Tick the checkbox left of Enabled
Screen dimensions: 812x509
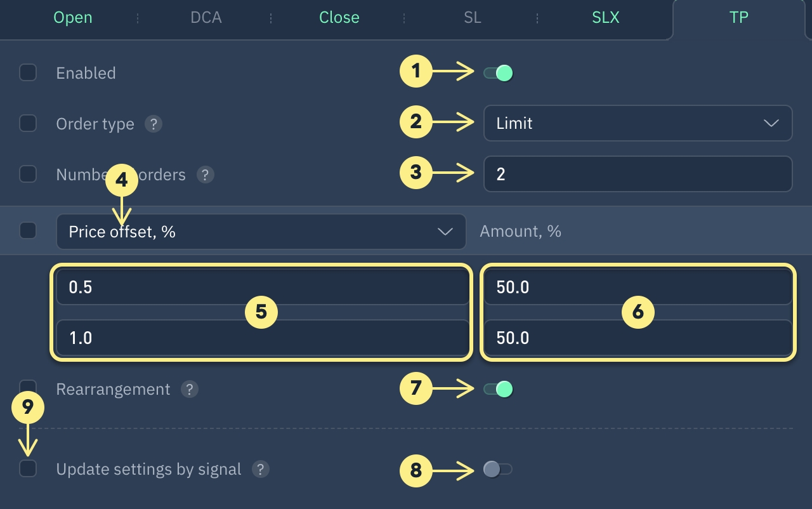28,73
